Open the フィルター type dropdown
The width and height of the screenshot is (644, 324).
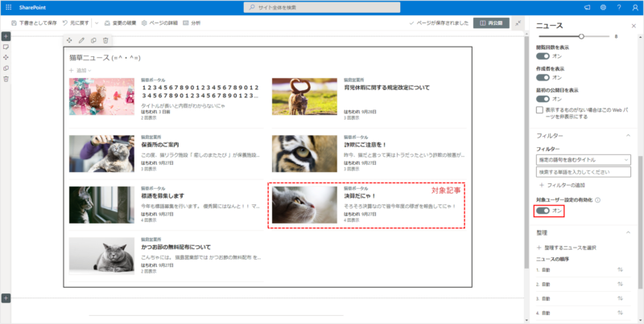click(584, 160)
